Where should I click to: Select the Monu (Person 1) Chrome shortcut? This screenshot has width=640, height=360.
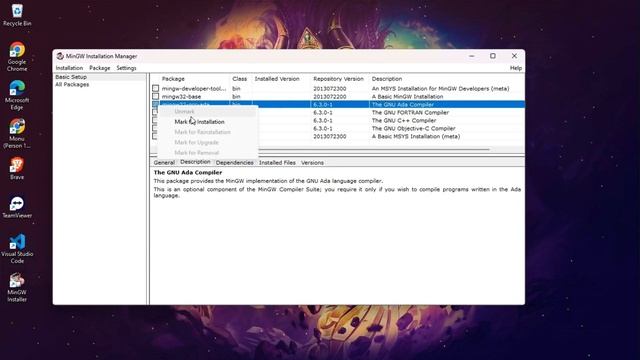click(17, 133)
